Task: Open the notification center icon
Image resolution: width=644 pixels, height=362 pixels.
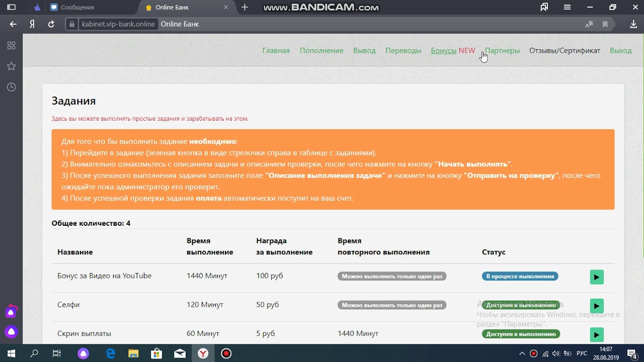Action: (632, 353)
